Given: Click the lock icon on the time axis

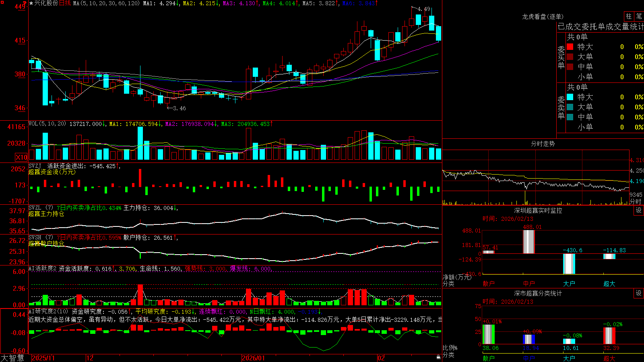Looking at the screenshot, I should tap(438, 357).
